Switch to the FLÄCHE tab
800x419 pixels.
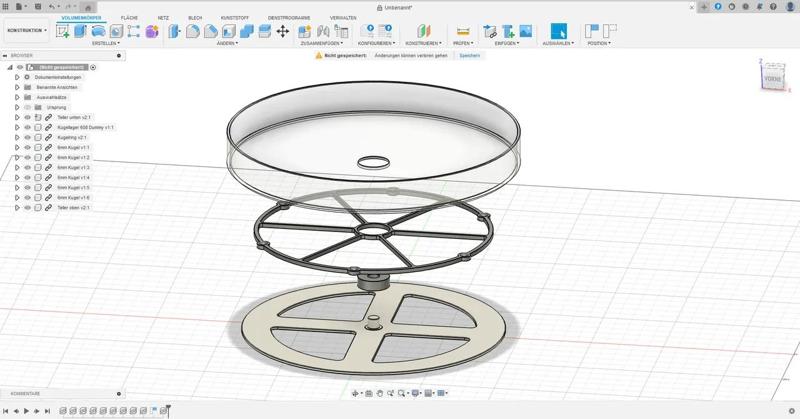click(x=129, y=18)
